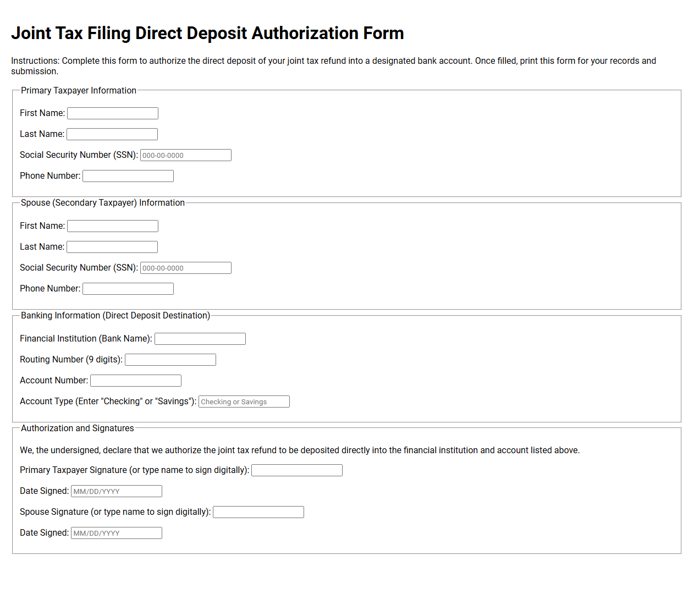Click Primary Taxpayer Signature field
694x616 pixels.
tap(297, 470)
